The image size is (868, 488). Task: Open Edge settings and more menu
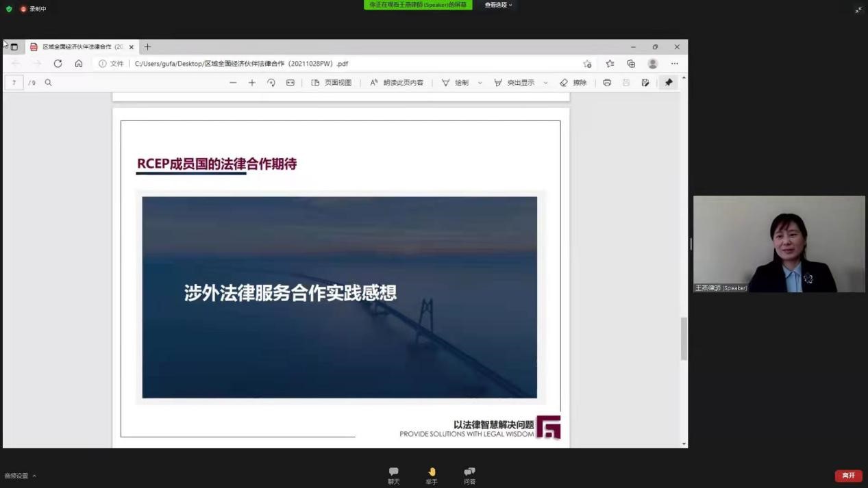click(675, 64)
